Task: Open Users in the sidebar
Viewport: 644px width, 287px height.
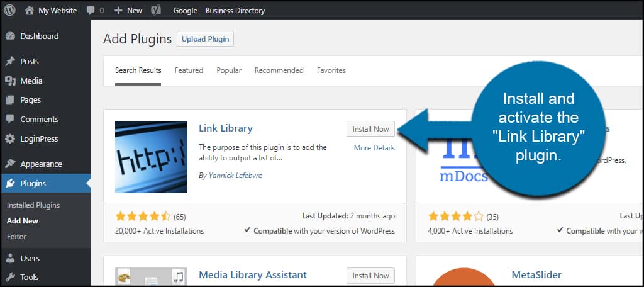Action: coord(30,259)
